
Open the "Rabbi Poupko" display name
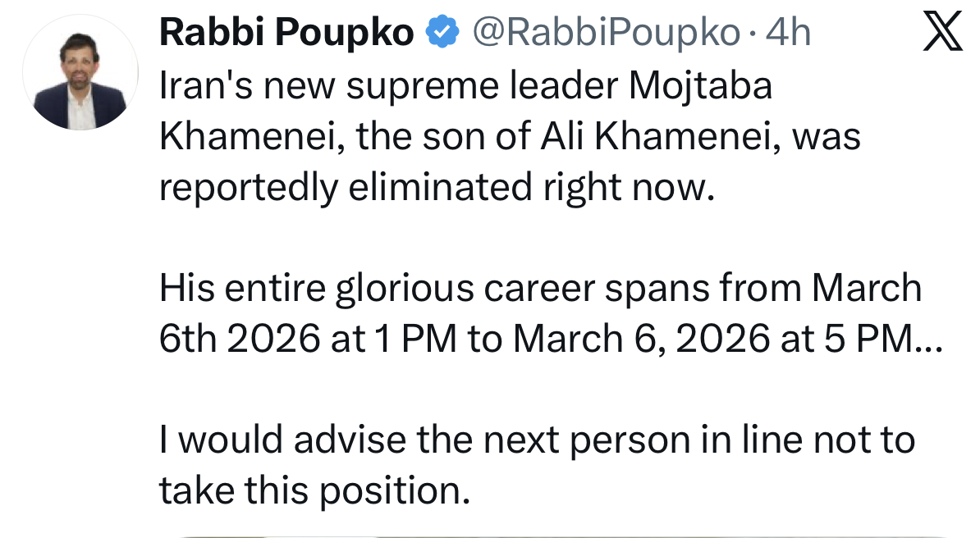(x=286, y=33)
